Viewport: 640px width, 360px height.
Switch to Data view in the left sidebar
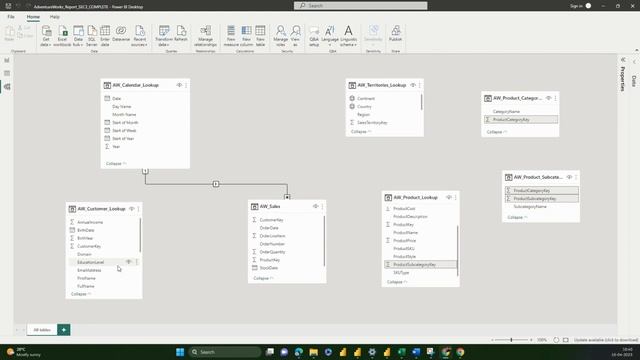(7, 73)
